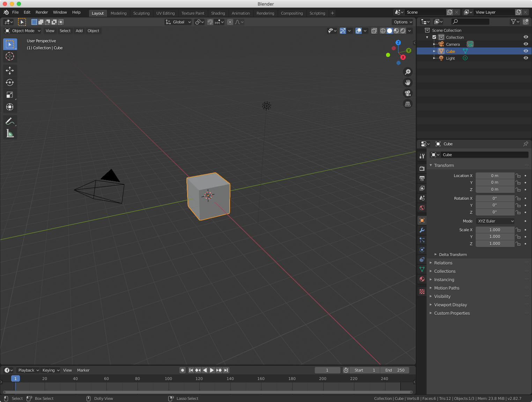
Task: Select the Rotate tool
Action: (10, 83)
